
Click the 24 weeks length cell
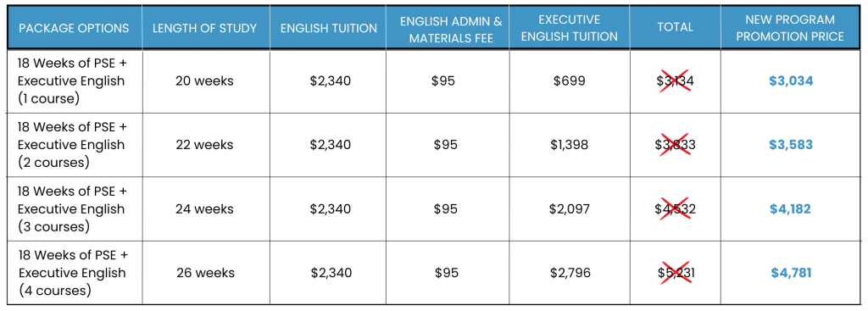205,209
